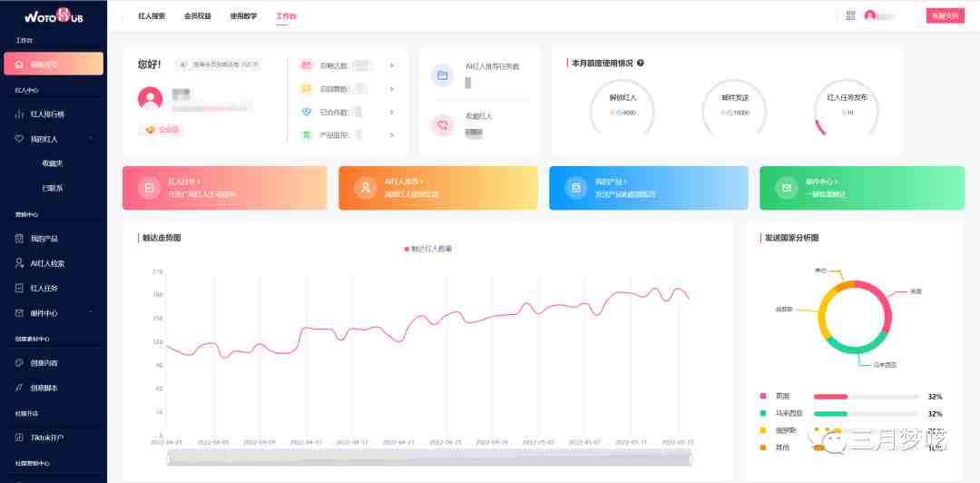Image resolution: width=980 pixels, height=483 pixels.
Task: Click the arrow at the end of the 已合作数 row
Action: click(392, 112)
